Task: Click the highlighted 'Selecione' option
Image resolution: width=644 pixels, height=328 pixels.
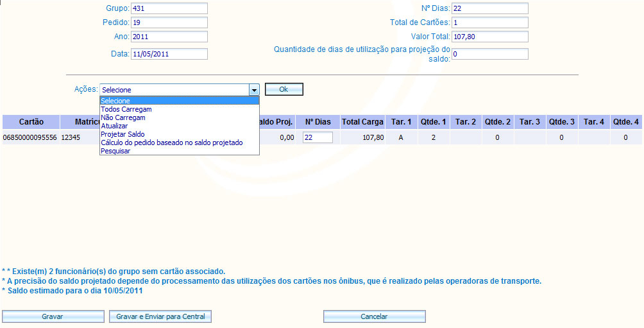Action: (115, 101)
